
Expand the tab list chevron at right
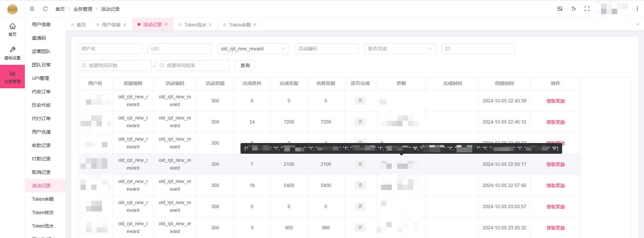637,24
